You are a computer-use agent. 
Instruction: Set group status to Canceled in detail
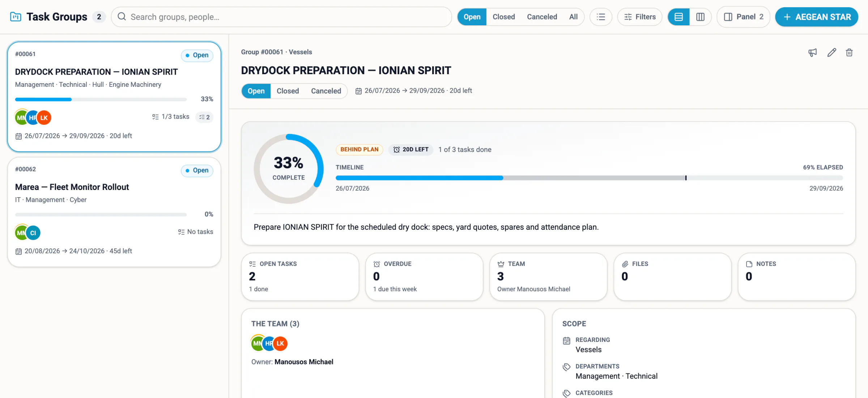coord(326,91)
